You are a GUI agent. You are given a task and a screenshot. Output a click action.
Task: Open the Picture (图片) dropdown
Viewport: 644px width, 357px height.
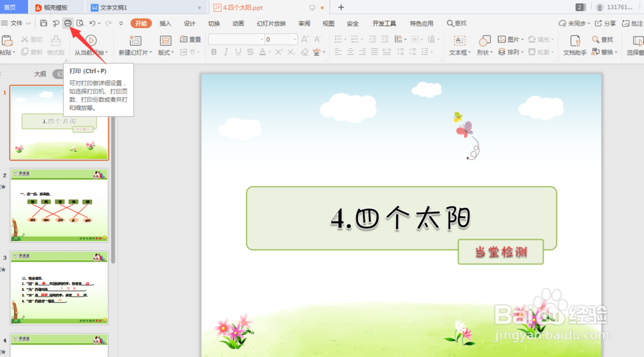(511, 39)
